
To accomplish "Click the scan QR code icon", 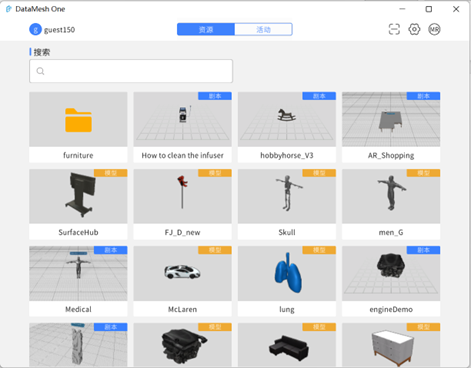I will tap(394, 29).
